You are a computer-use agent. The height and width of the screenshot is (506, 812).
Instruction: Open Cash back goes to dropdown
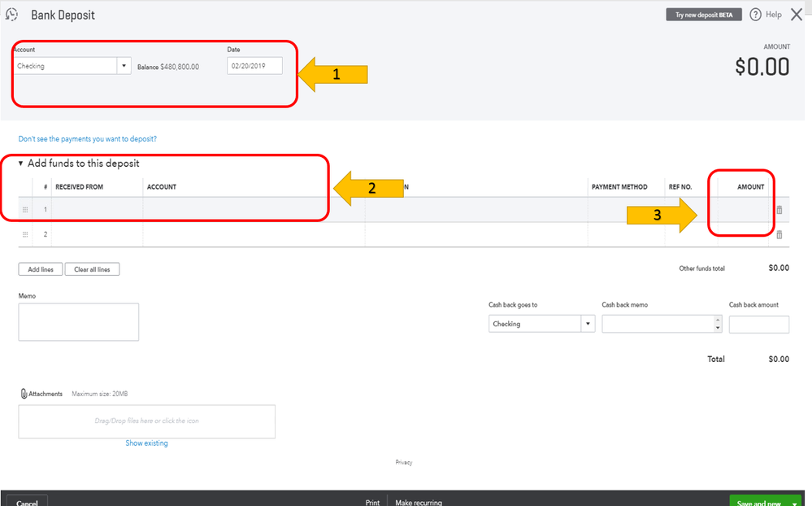click(x=588, y=324)
